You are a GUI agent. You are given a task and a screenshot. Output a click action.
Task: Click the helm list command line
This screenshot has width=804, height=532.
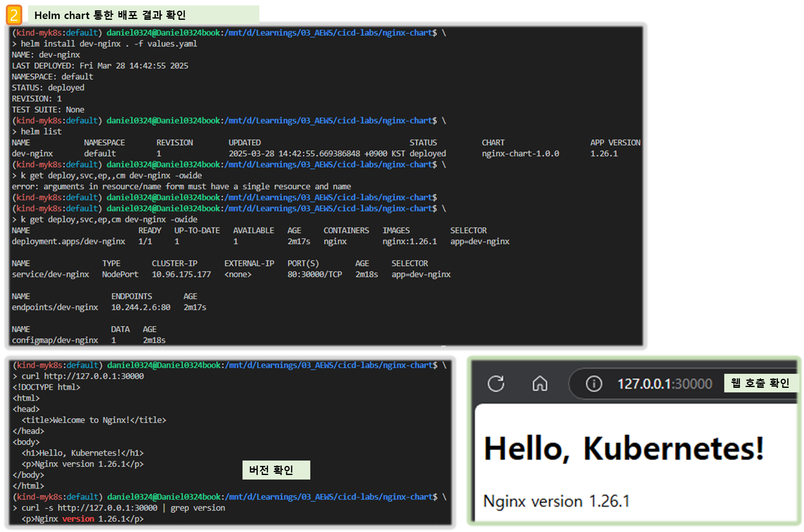coord(41,132)
